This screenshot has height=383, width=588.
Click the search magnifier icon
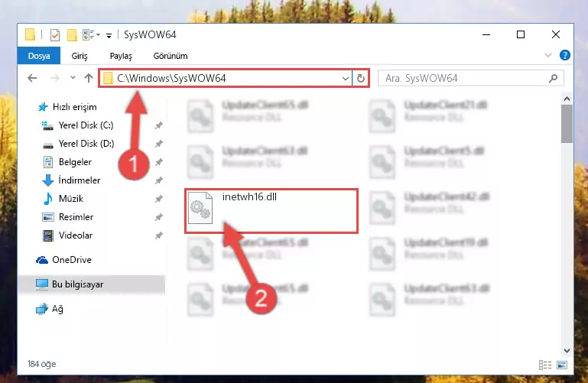(x=553, y=78)
